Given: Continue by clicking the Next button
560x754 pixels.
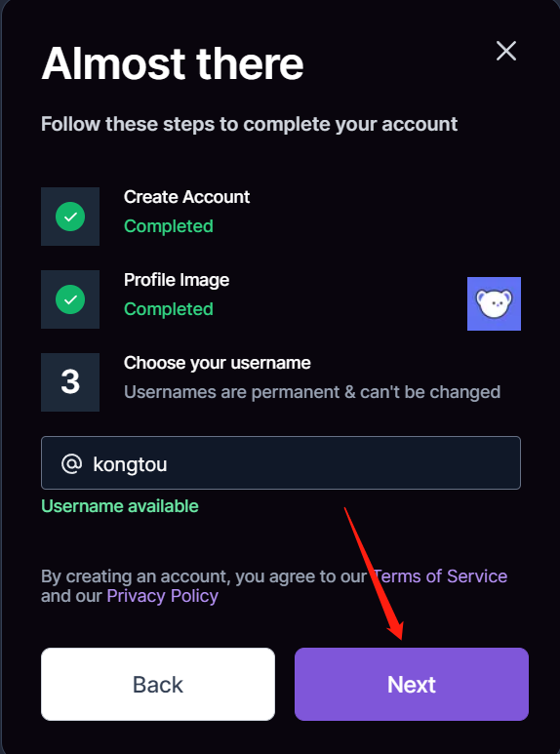Looking at the screenshot, I should (412, 684).
